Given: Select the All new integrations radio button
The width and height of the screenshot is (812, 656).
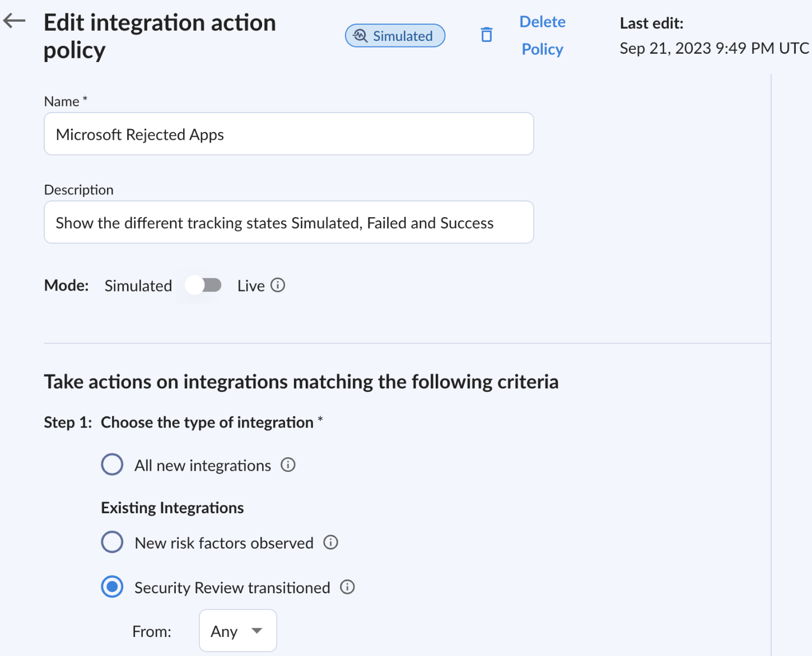Looking at the screenshot, I should [x=112, y=465].
